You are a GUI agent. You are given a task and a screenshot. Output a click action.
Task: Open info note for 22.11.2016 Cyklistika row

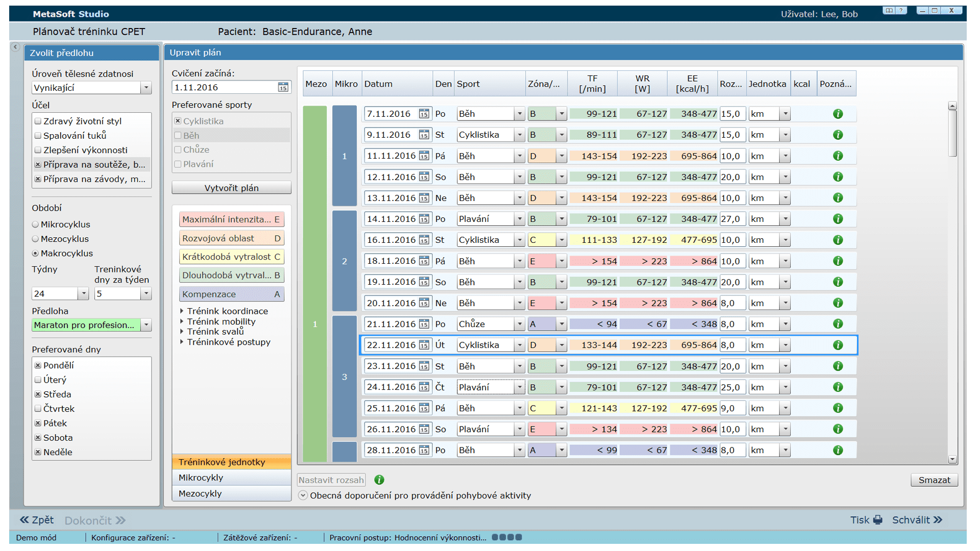tap(838, 345)
